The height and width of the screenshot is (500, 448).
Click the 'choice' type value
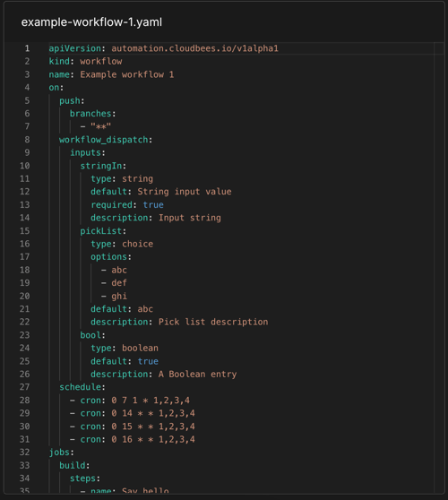[137, 244]
